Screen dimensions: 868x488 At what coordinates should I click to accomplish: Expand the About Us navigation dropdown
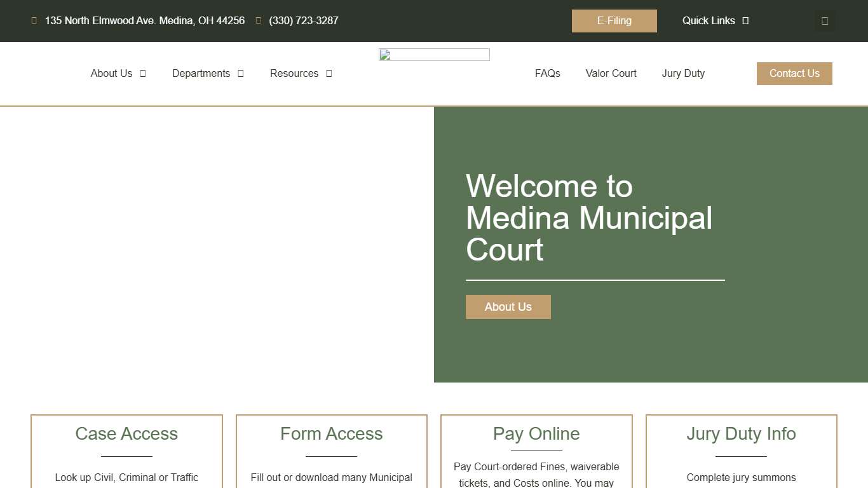coord(118,73)
